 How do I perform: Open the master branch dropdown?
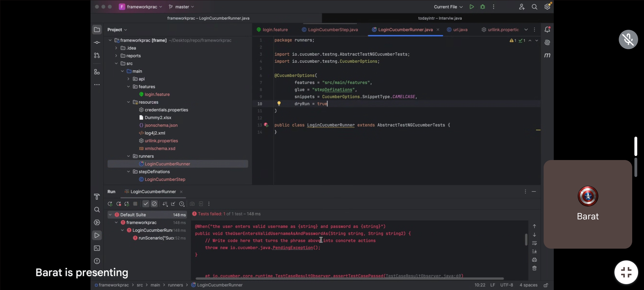[181, 7]
